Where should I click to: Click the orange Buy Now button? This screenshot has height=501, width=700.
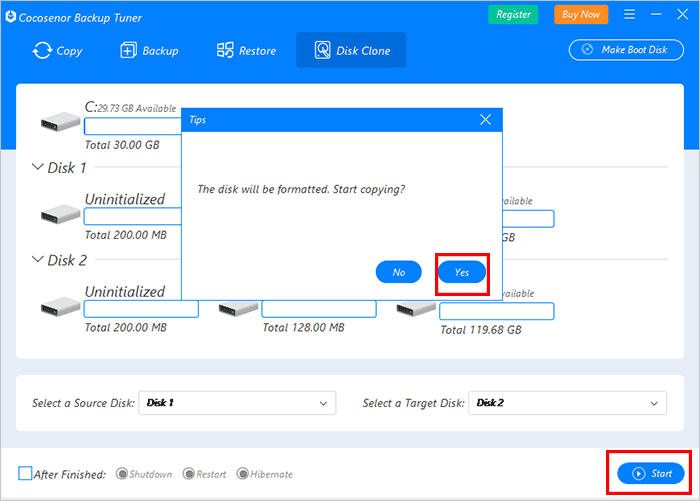tap(581, 14)
